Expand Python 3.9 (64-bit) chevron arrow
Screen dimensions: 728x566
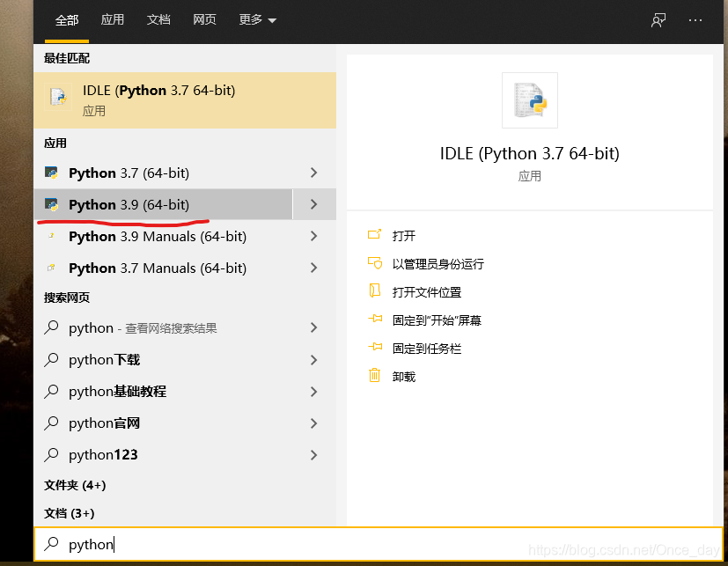(x=314, y=204)
